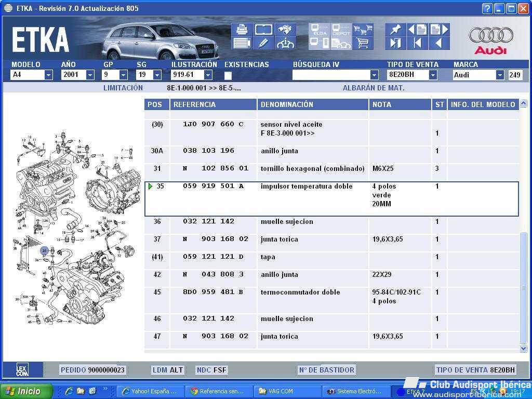This screenshot has width=532, height=399.
Task: Open the TIPO DE VENTA dropdown showing 8E20BH
Action: (433, 75)
